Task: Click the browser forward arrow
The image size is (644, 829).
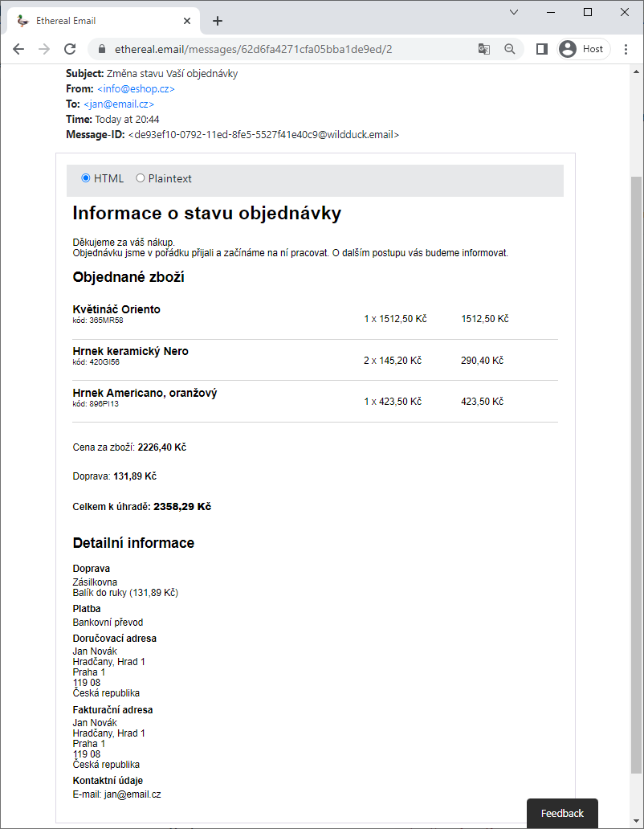Action: tap(44, 49)
